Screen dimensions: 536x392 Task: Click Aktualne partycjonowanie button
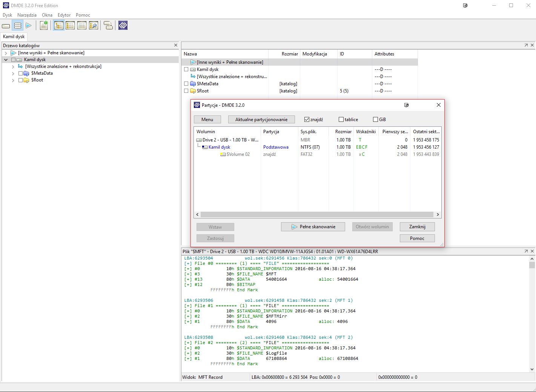(x=261, y=119)
